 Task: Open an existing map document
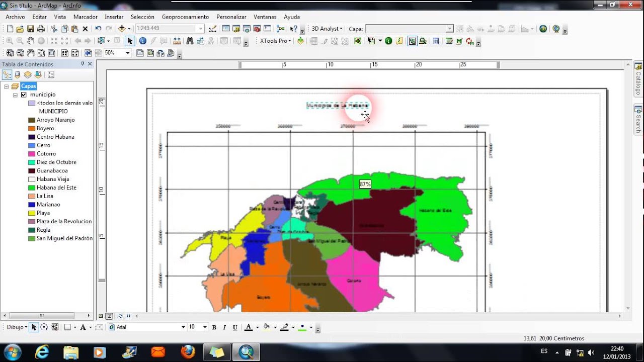coord(20,29)
